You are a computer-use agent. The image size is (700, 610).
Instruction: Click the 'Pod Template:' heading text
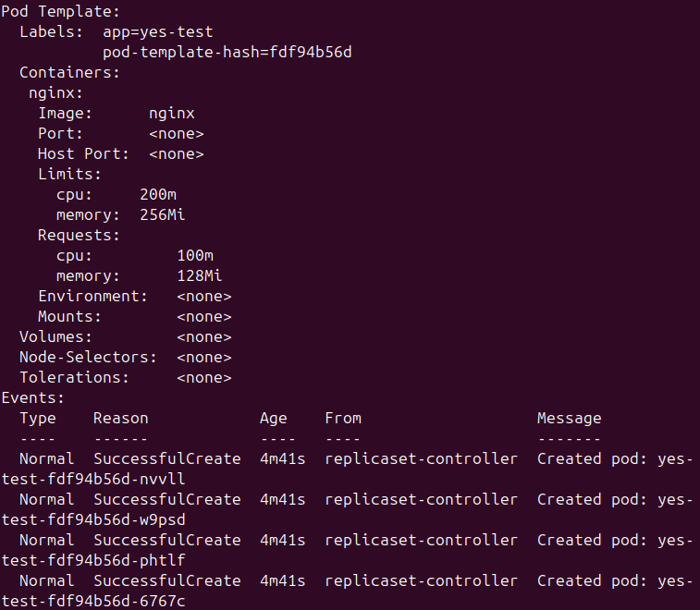[61, 12]
